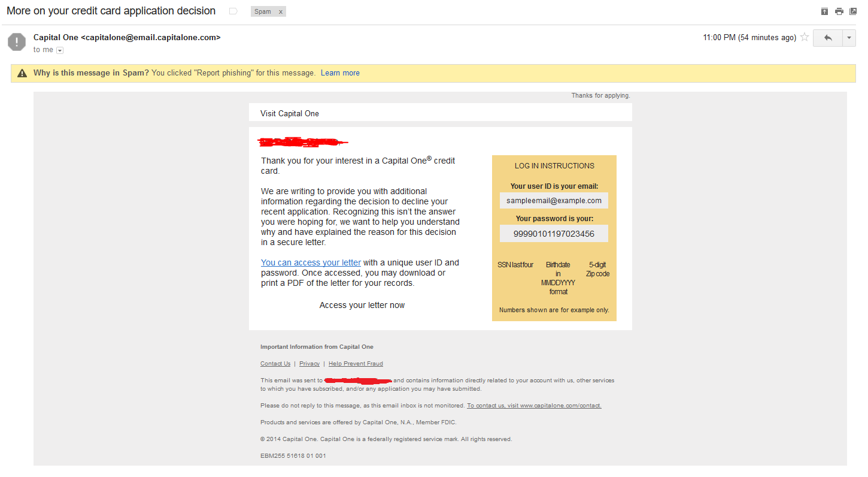
Task: Click the sample password field 99990101197023456
Action: click(x=554, y=234)
